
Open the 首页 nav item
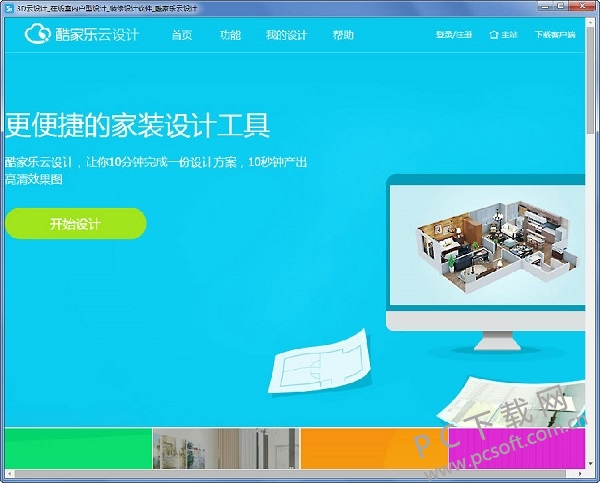pos(182,35)
